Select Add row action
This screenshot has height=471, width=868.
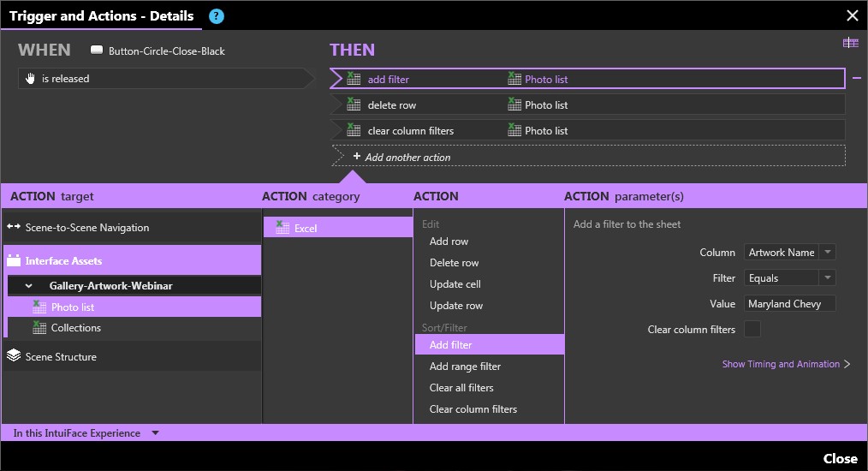point(449,241)
